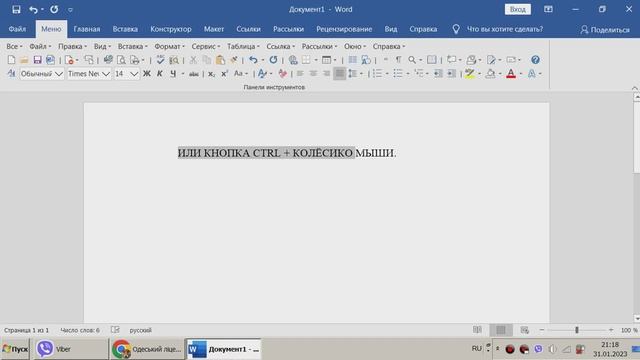Toggle align left for the paragraph
The image size is (640, 360).
coord(300,74)
